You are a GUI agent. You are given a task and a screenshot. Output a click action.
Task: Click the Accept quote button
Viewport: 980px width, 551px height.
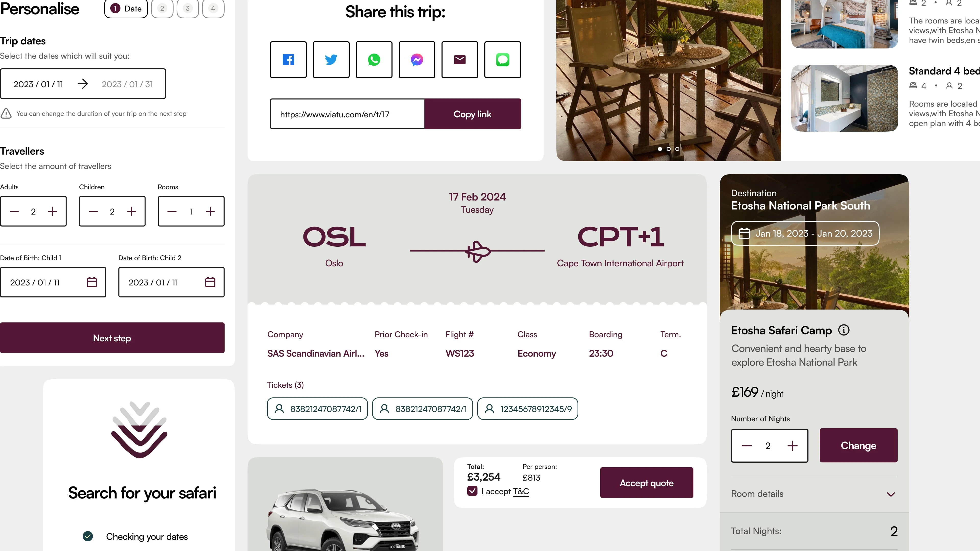[646, 483]
